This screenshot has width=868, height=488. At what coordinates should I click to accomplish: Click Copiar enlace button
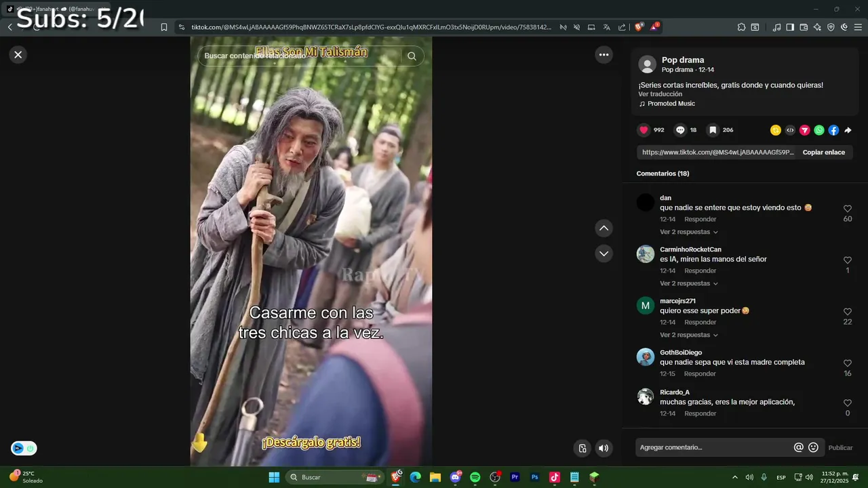(x=823, y=152)
